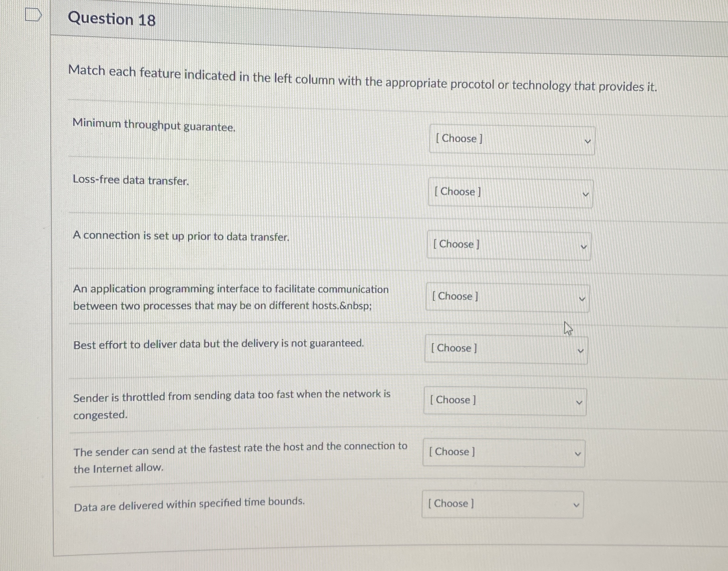Open the Loss-free data transfer Choose dropdown
728x571 pixels.
point(509,193)
